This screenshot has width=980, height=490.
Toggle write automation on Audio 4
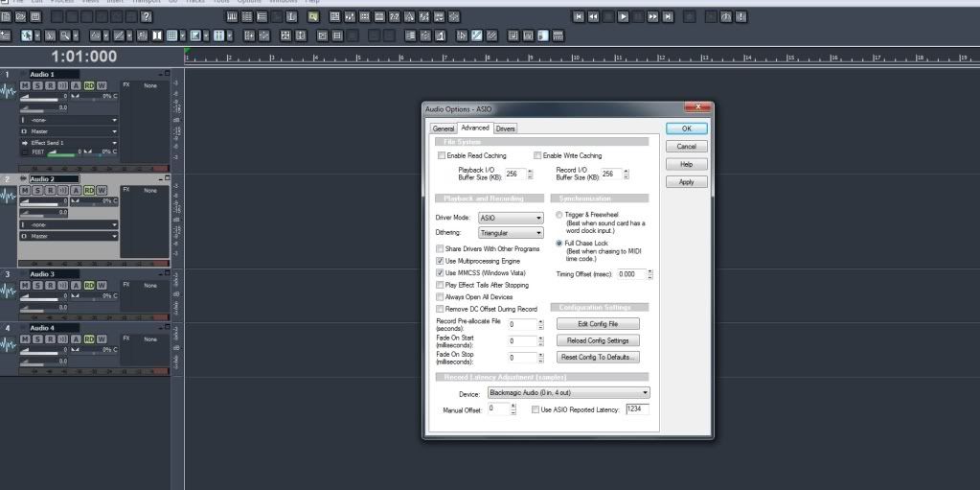click(102, 338)
